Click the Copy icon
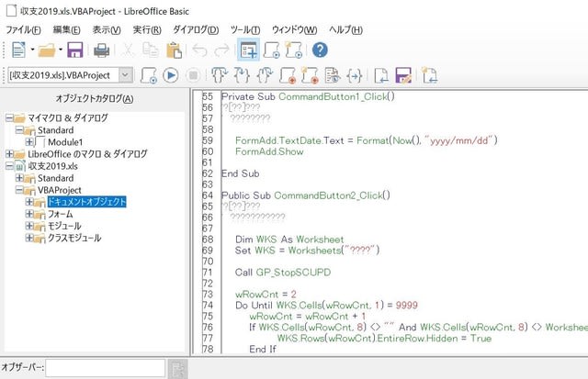This screenshot has height=379, width=588. click(x=151, y=50)
